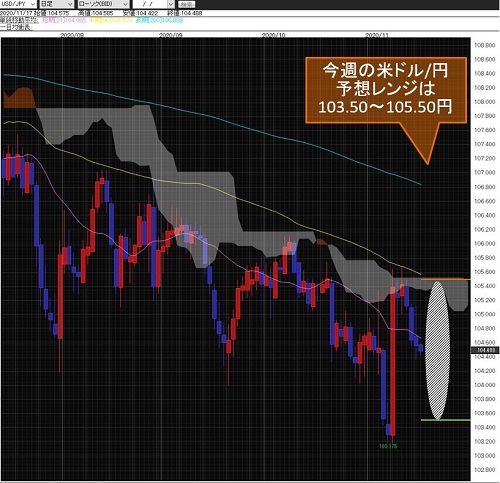Image resolution: width=500 pixels, height=483 pixels.
Task: Click the date input field
Action: (150, 4)
